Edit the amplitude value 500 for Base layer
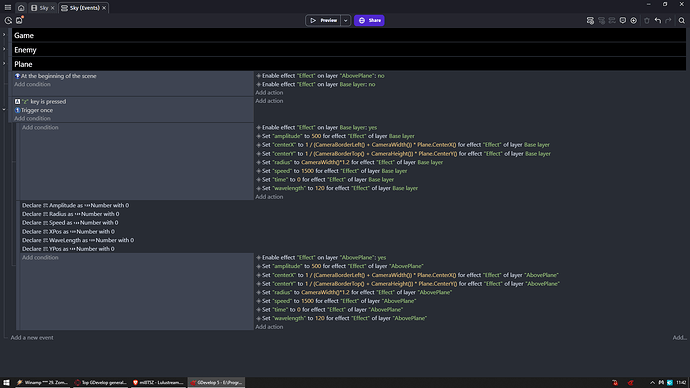Screen dimensions: 690x388 (316, 136)
